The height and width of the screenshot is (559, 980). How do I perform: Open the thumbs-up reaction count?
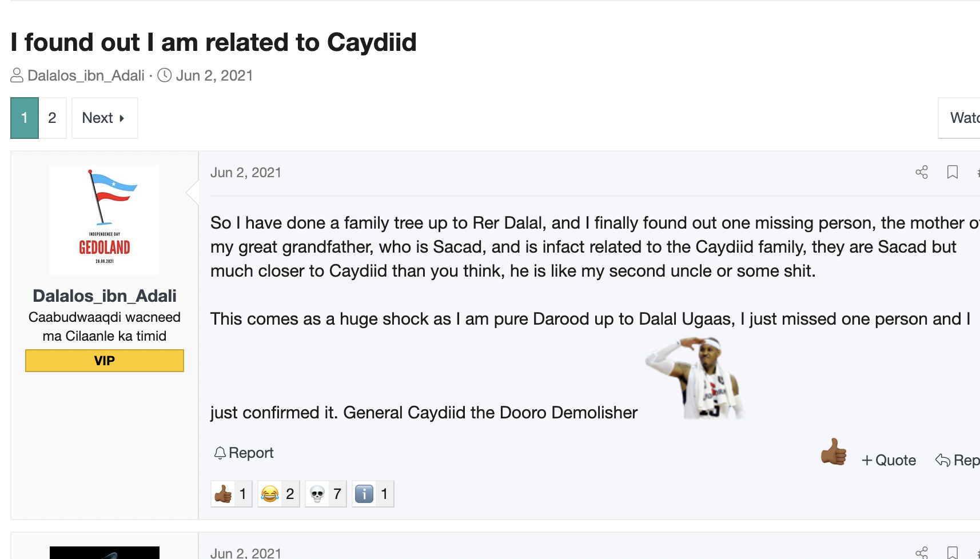coord(231,494)
